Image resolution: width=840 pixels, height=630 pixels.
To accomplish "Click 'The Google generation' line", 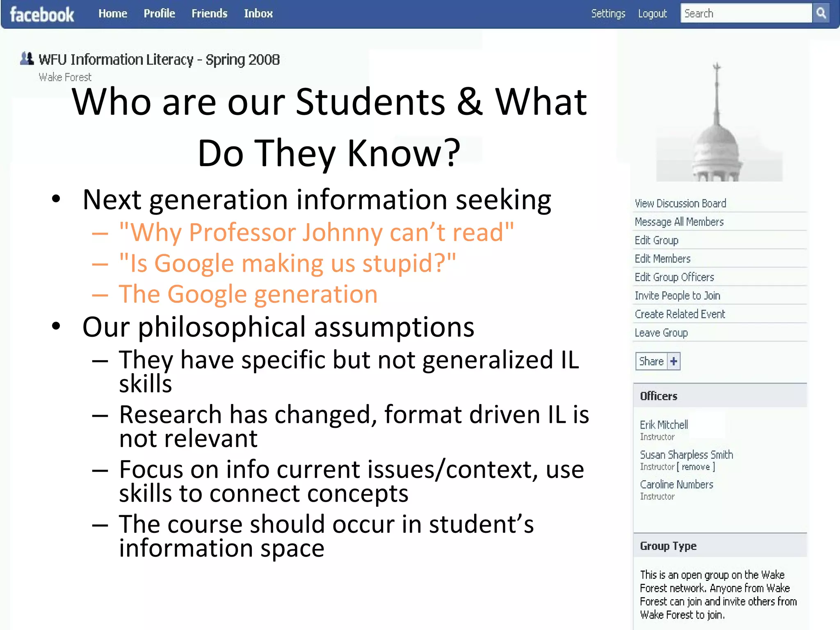I will coord(248,294).
